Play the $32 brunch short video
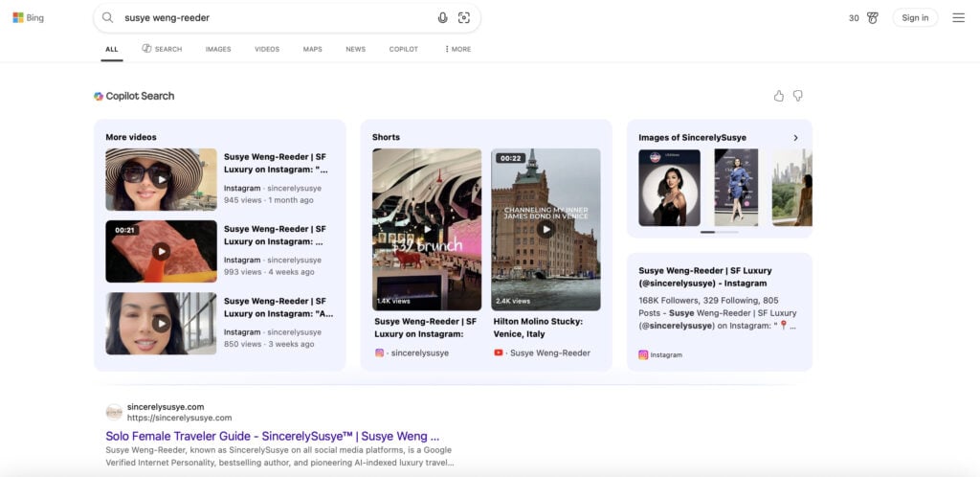This screenshot has width=980, height=477. [427, 229]
